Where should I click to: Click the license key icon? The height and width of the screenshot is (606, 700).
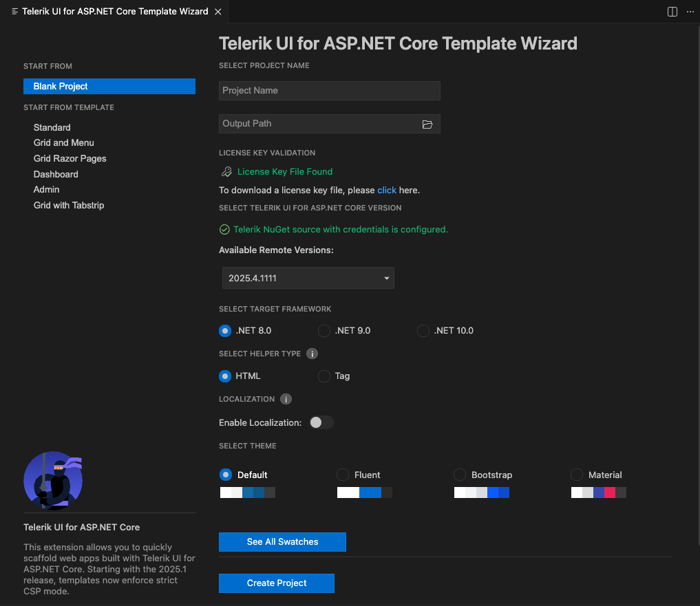click(226, 172)
